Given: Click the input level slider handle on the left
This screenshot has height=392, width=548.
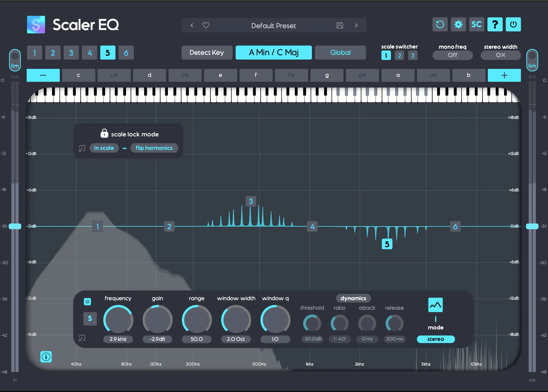Looking at the screenshot, I should pos(15,226).
